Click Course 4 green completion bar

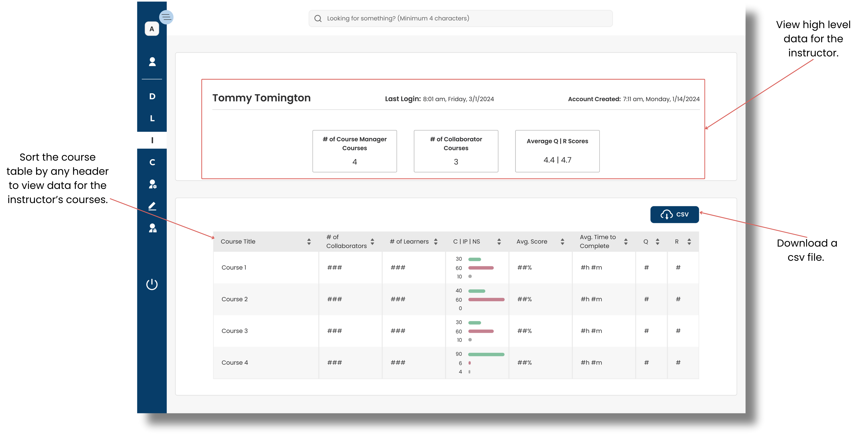click(x=486, y=354)
